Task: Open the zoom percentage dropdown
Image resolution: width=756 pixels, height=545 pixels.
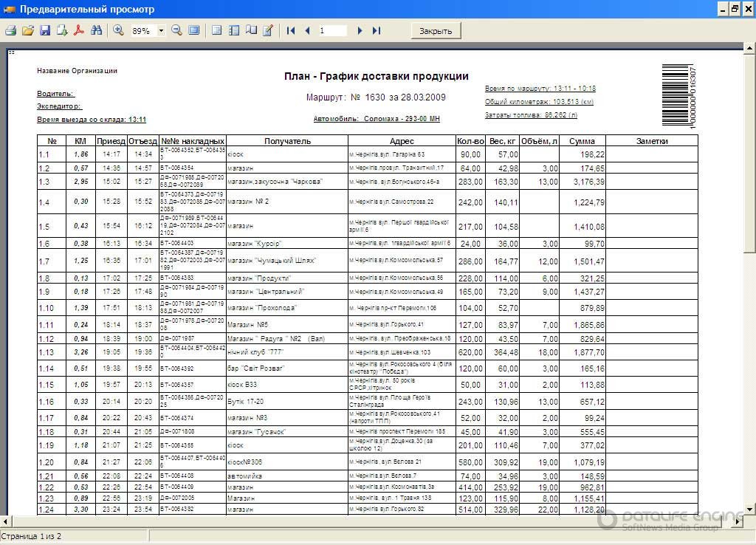Action: coord(161,31)
